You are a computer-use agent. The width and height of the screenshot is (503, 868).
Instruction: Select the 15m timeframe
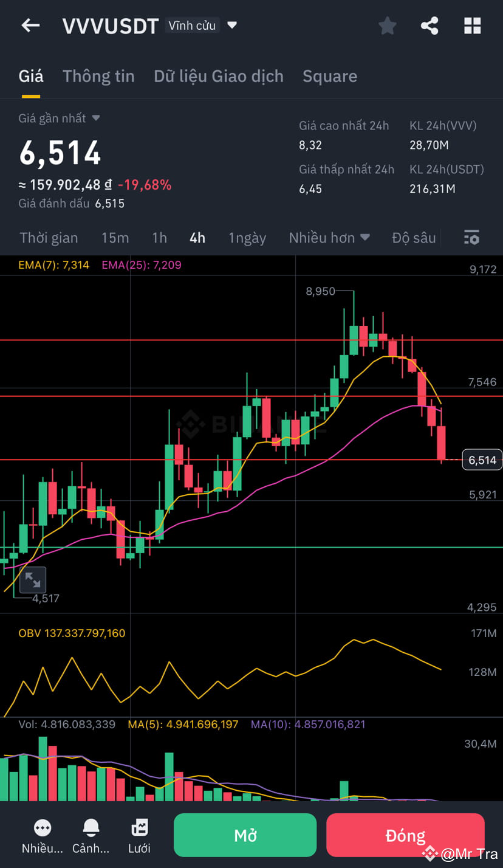click(x=115, y=238)
